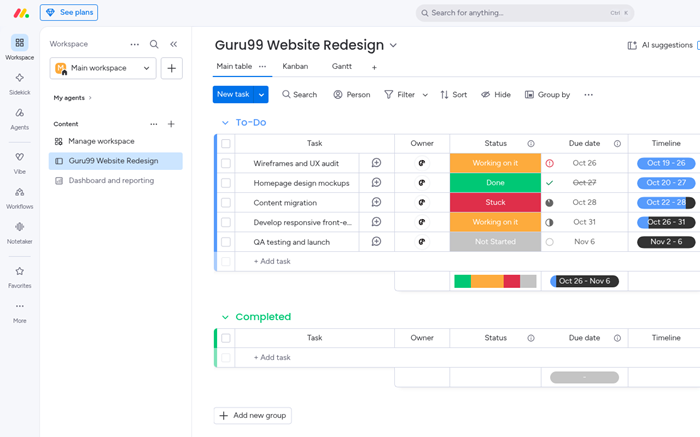This screenshot has height=437, width=700.
Task: Click Oct 19 - 26 timeline pill
Action: tap(666, 163)
